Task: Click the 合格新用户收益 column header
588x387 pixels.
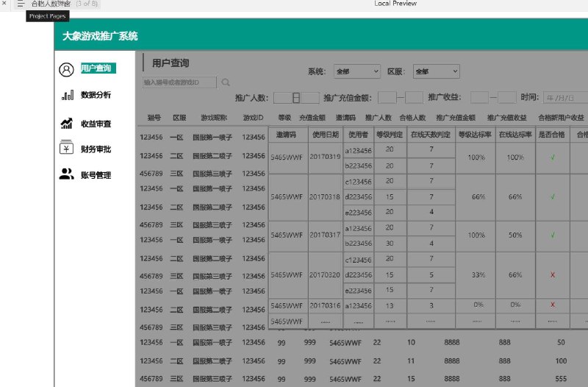Action: 561,118
